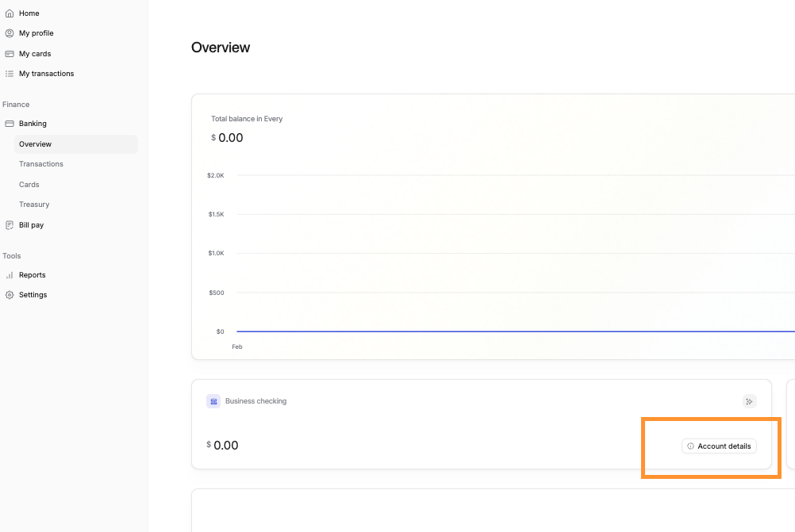Screen dimensions: 795x532
Task: Open Account details for Business checking
Action: click(719, 446)
